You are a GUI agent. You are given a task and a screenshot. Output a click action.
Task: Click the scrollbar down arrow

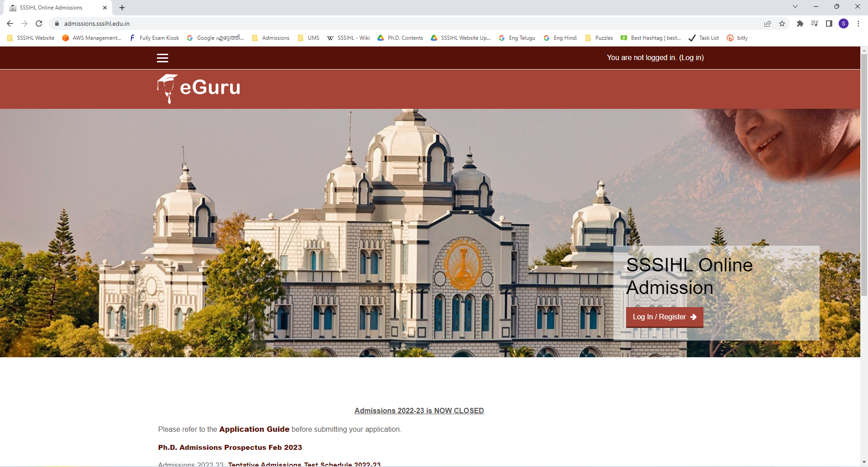point(864,462)
